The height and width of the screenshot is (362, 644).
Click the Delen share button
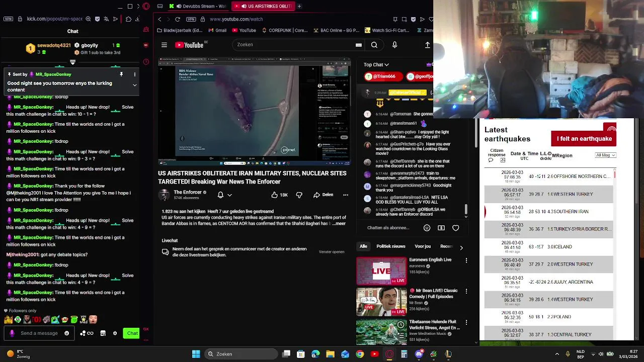pyautogui.click(x=323, y=195)
